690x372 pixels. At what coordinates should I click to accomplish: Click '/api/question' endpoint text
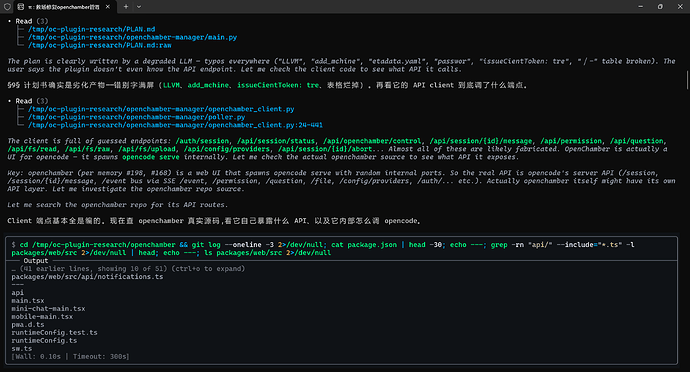636,141
